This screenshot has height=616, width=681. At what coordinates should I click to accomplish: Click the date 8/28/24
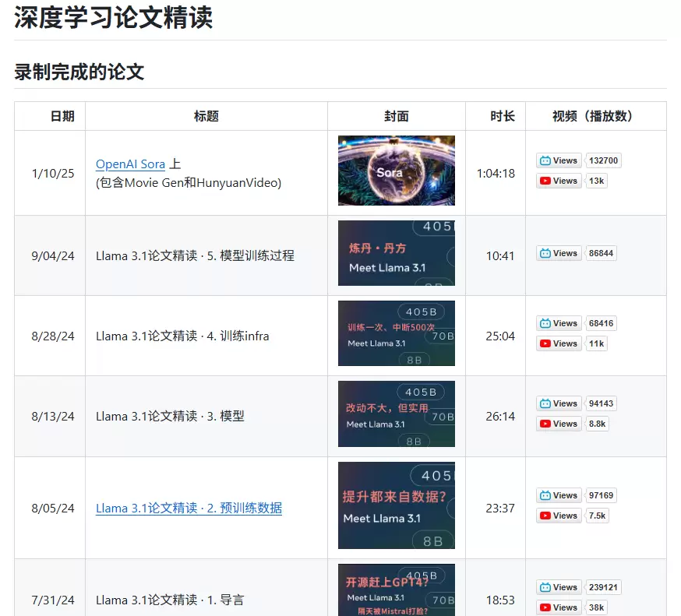pos(53,336)
